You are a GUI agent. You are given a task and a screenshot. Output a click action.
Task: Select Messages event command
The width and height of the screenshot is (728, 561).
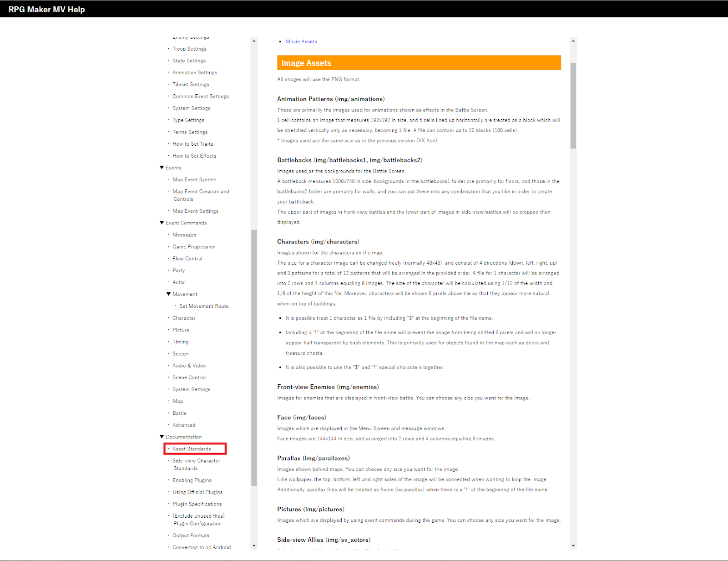184,235
